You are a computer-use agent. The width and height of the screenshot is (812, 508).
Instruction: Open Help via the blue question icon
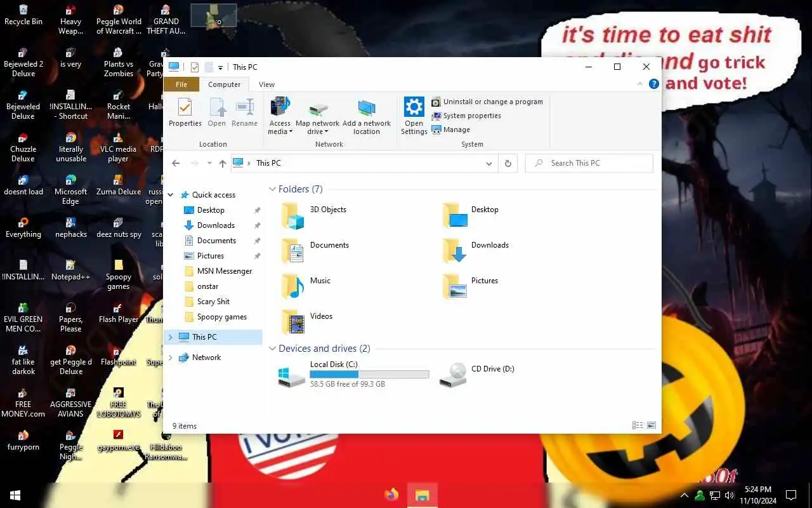[653, 84]
